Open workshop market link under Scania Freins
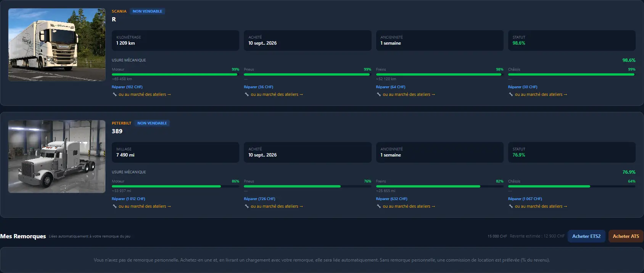 point(409,94)
